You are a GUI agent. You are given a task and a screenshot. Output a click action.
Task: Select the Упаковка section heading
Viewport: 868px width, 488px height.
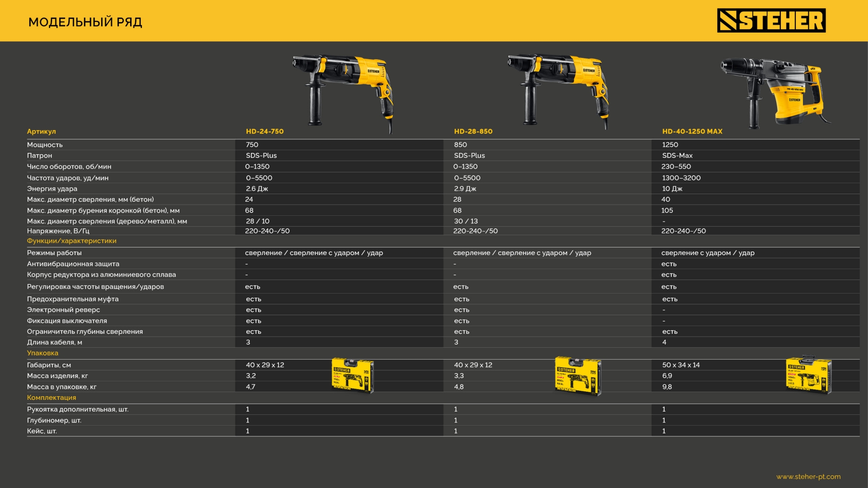(x=42, y=353)
